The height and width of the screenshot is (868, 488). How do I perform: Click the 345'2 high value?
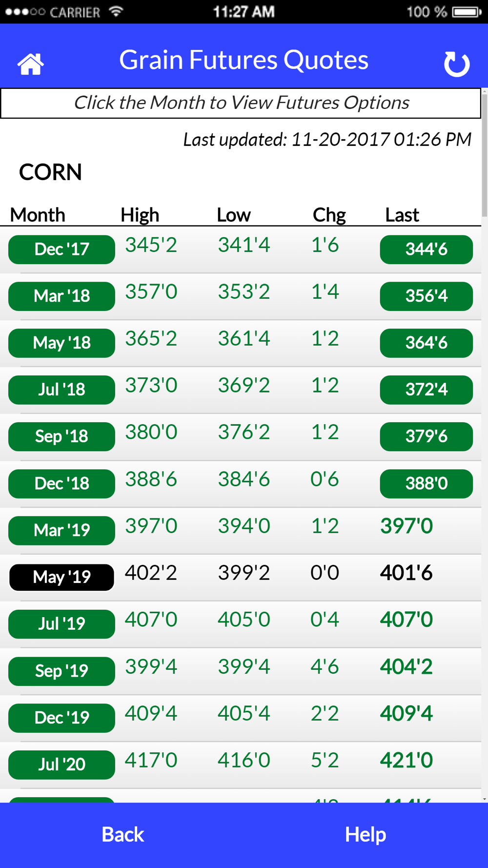pyautogui.click(x=151, y=245)
